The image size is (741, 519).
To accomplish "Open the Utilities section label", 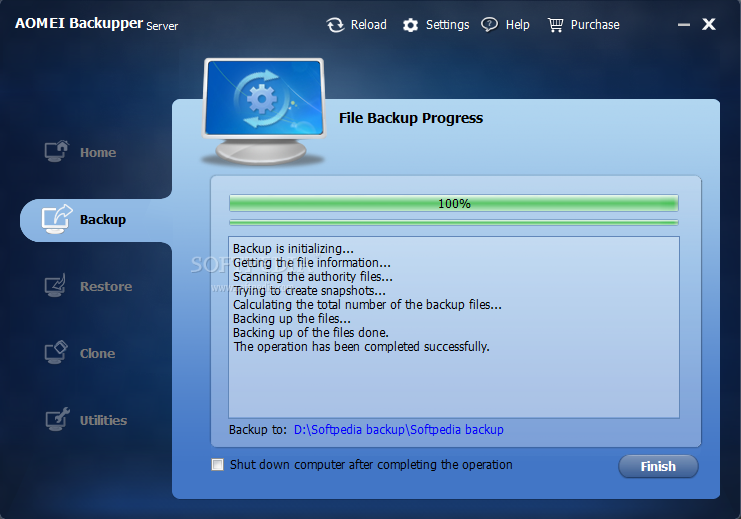I will [x=103, y=421].
